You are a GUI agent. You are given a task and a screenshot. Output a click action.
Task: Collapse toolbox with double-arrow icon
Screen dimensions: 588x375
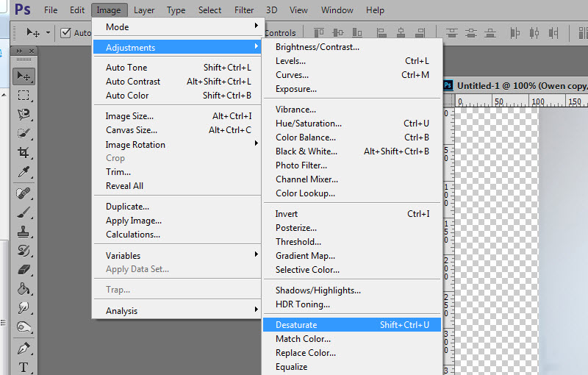click(x=19, y=51)
